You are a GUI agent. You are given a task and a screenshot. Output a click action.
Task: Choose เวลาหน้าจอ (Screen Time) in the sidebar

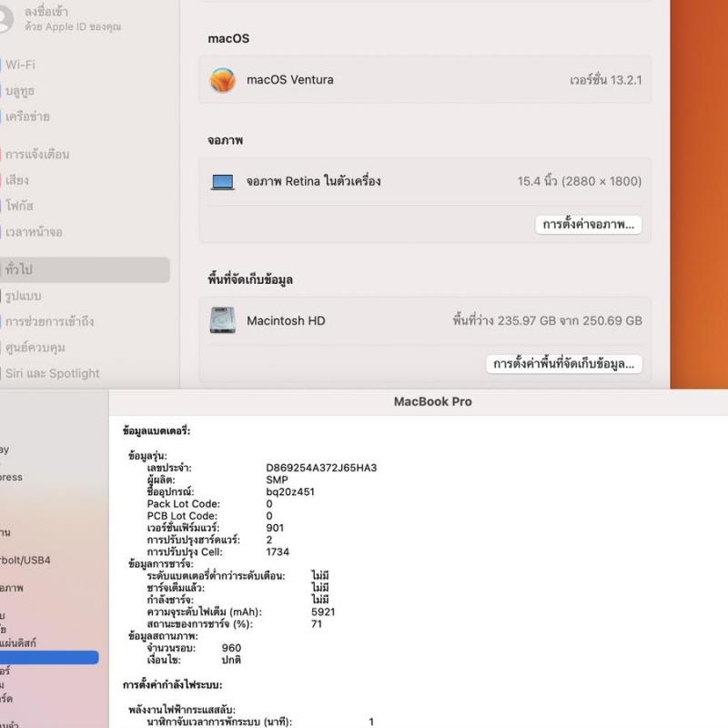34,232
